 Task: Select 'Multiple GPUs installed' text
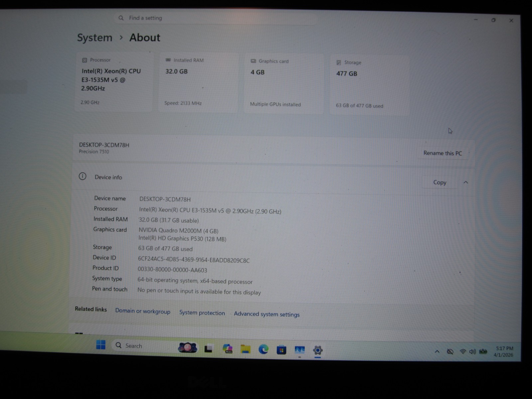tap(275, 104)
